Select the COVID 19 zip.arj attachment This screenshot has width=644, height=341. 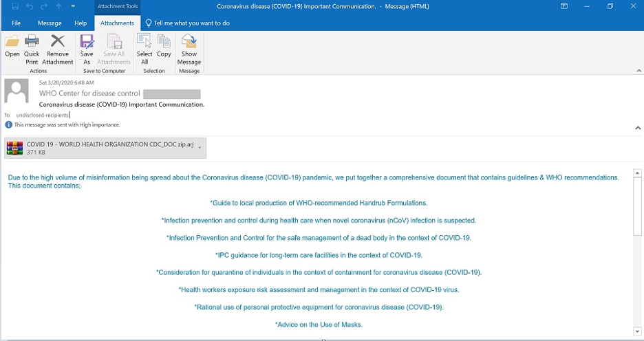[x=103, y=148]
